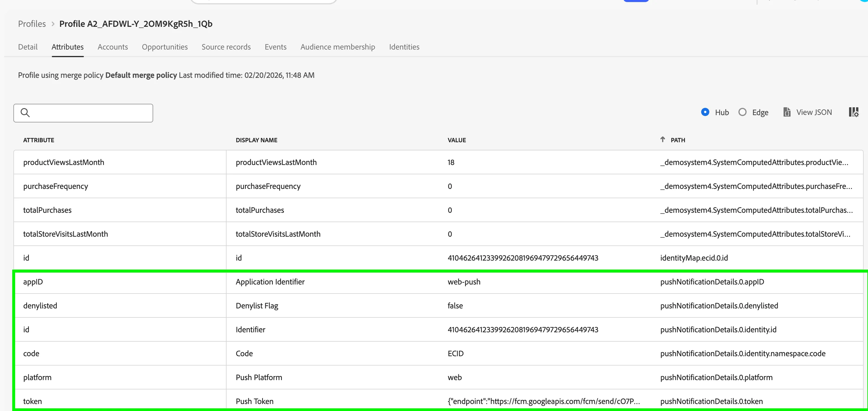This screenshot has width=868, height=411.
Task: Sort by the DISPLAY NAME column header
Action: point(257,140)
